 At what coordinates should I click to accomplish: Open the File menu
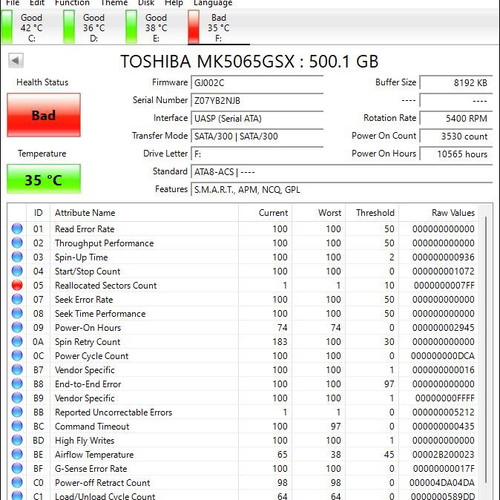click(13, 3)
